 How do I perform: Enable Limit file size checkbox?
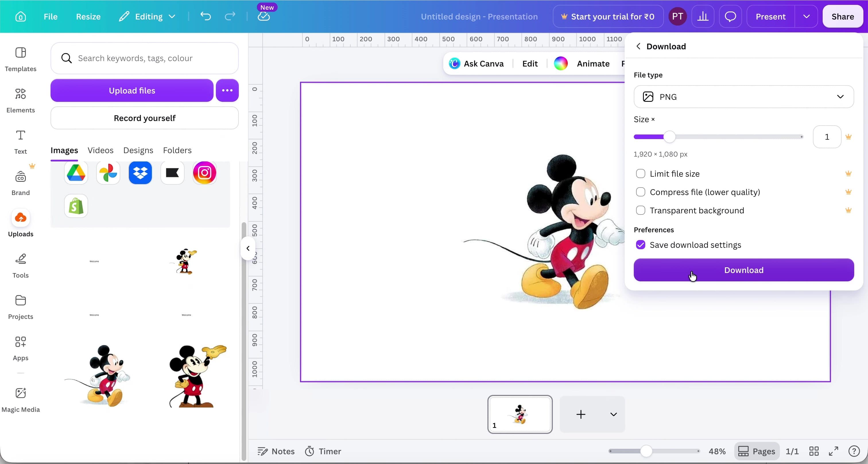pos(640,173)
